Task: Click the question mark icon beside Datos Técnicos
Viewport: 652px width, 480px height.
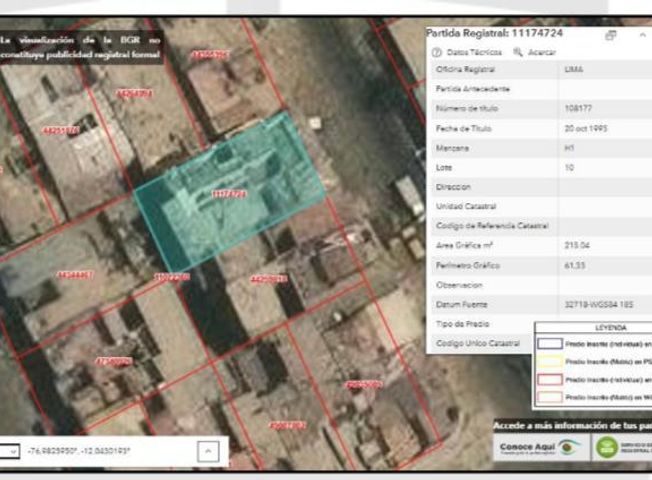Action: coord(437,52)
